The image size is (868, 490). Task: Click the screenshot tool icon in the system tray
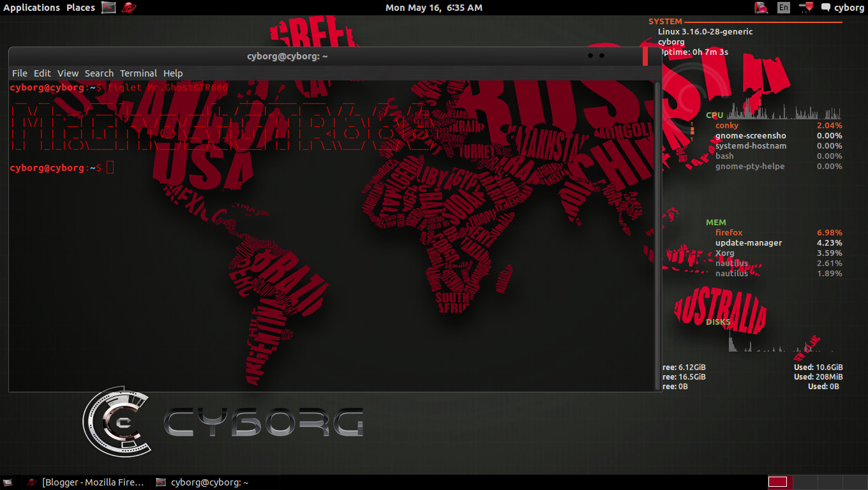click(761, 8)
